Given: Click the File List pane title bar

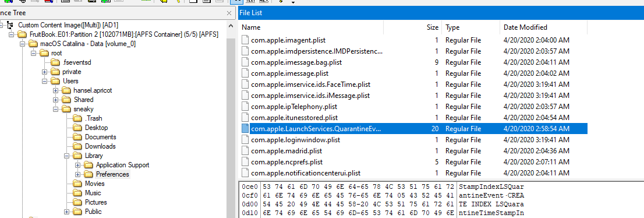Looking at the screenshot, I should pos(441,13).
